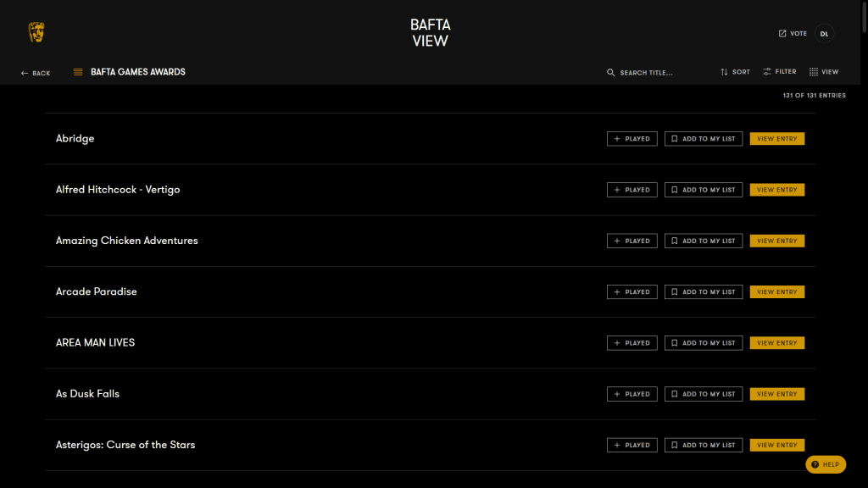Go back using the Back arrow
The width and height of the screenshot is (868, 488).
36,73
